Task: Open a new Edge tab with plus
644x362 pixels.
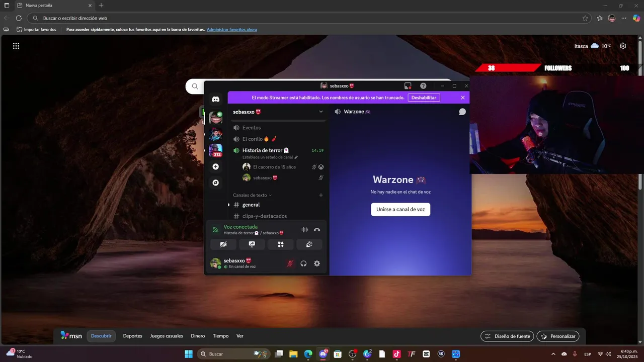Action: point(101,5)
